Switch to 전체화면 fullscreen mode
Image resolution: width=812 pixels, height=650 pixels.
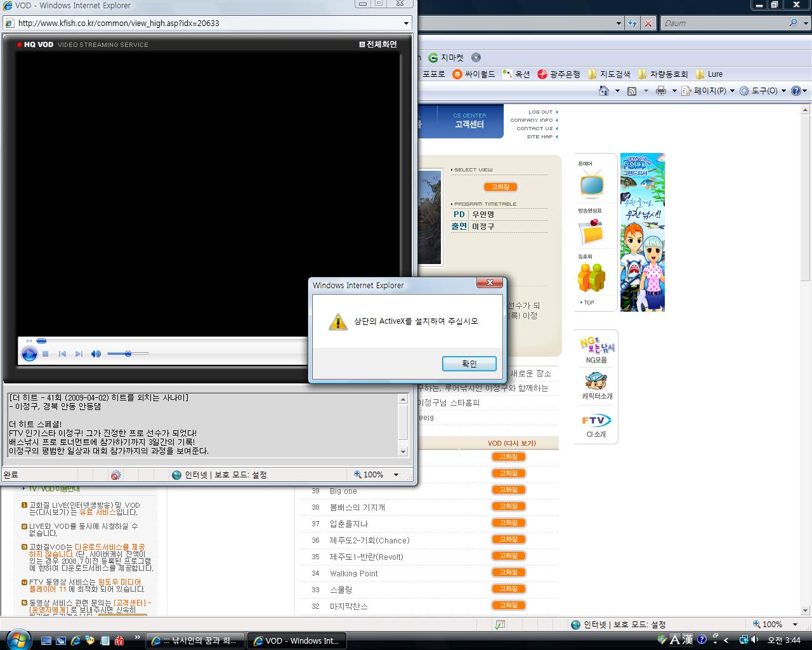coord(378,44)
